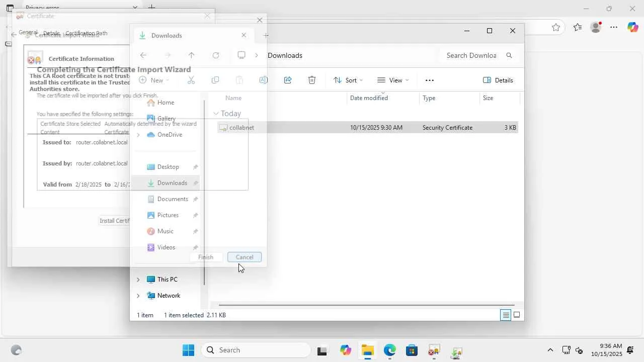Image resolution: width=644 pixels, height=362 pixels.
Task: Open the Edge favorites list icon
Action: 578,28
